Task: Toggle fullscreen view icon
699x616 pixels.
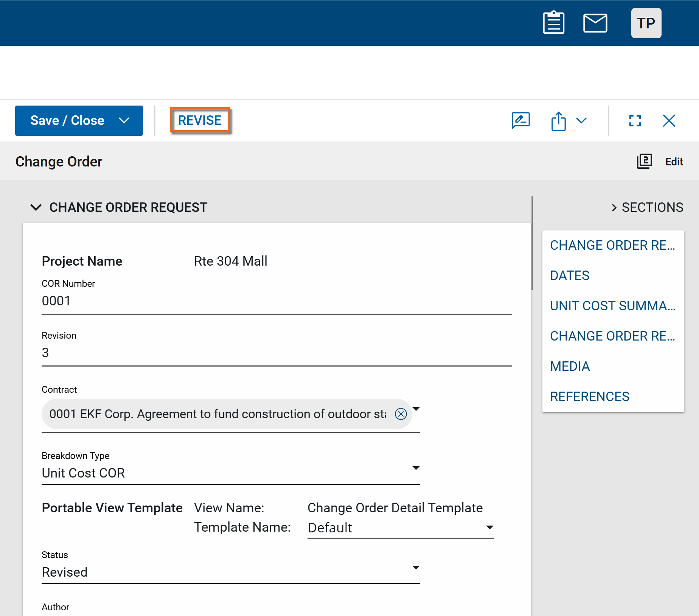Action: click(635, 121)
